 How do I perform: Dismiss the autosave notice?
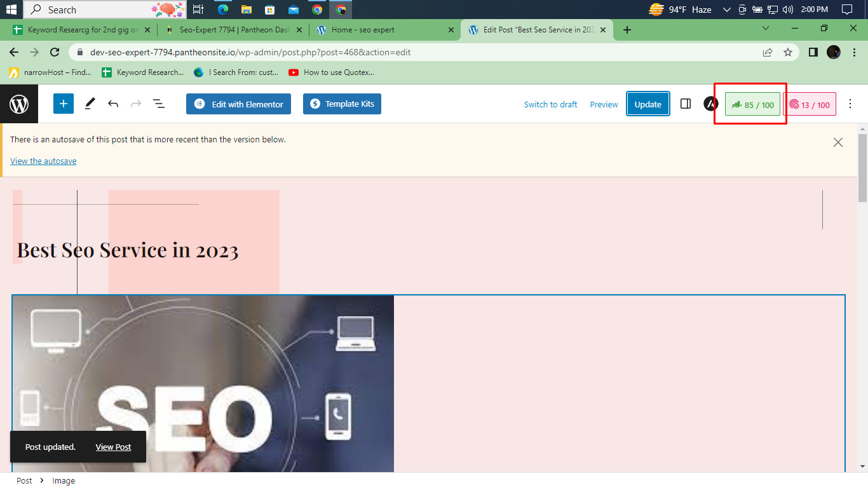click(x=837, y=142)
